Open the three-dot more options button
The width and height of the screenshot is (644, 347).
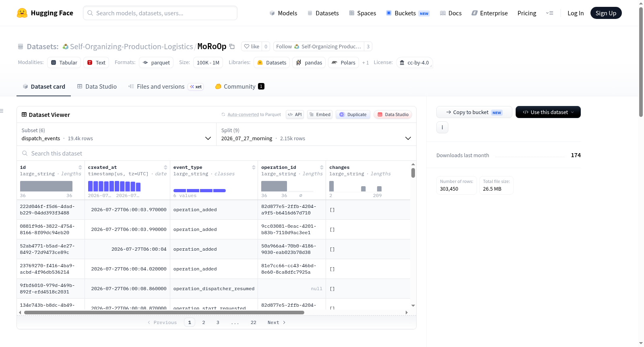[x=442, y=127]
